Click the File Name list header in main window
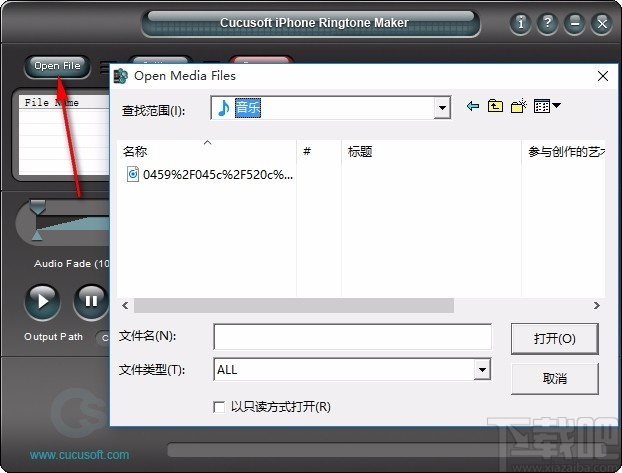 pos(63,102)
